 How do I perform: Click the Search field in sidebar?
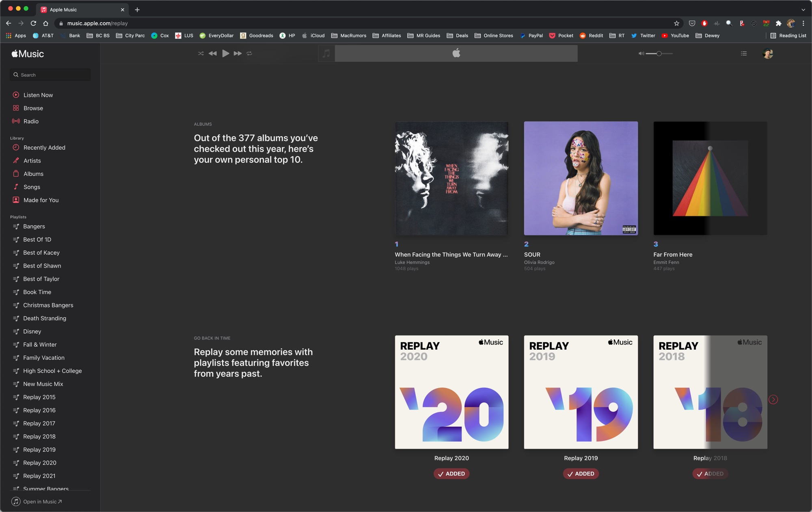tap(50, 75)
